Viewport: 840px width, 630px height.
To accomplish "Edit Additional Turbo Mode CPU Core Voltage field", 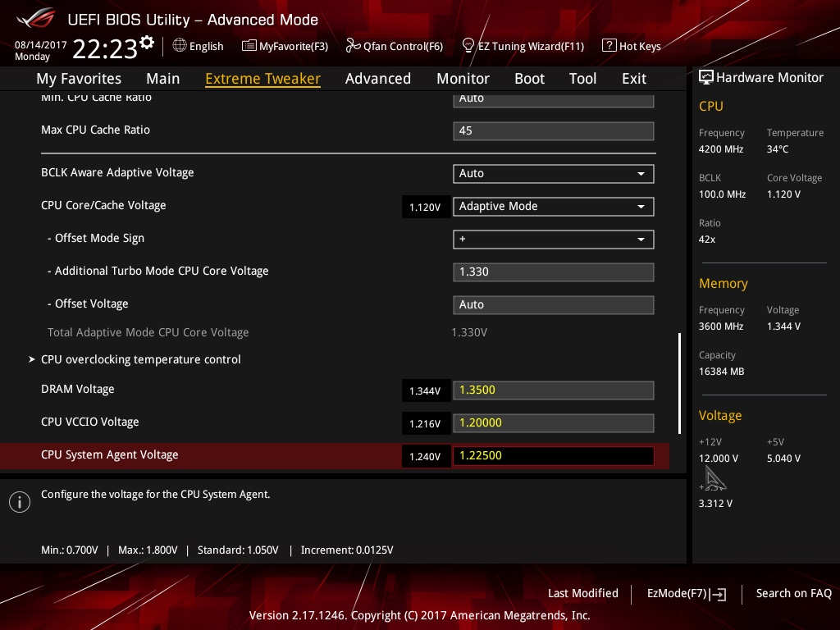I will [554, 272].
